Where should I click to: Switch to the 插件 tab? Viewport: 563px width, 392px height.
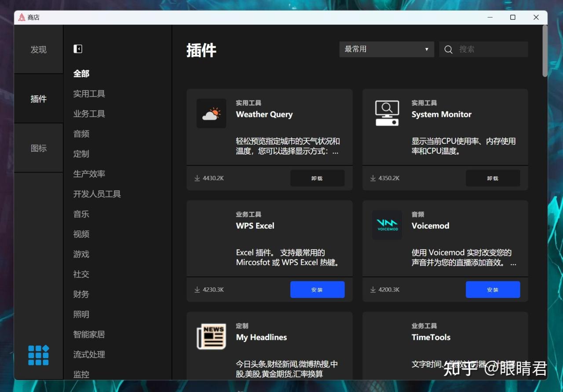tap(39, 99)
